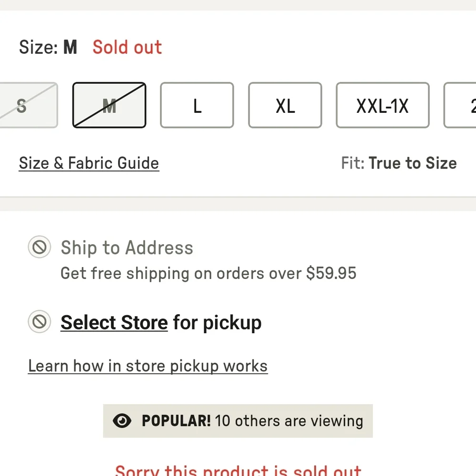This screenshot has width=476, height=476.
Task: Select size XXL-1X
Action: click(x=383, y=105)
